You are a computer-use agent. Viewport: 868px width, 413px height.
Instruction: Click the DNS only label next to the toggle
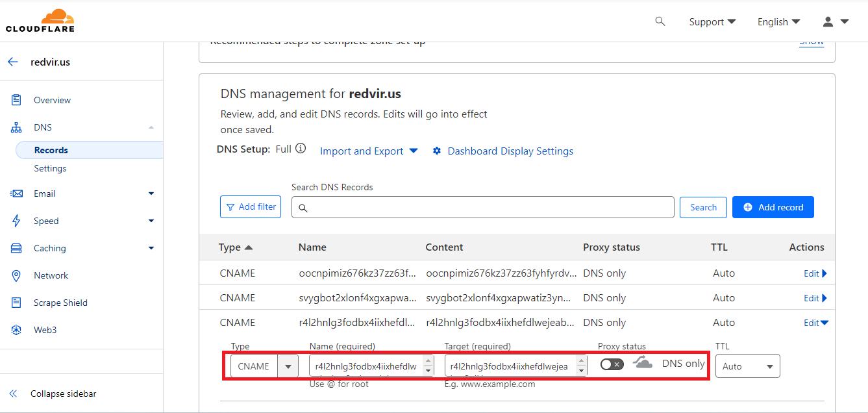(x=682, y=364)
